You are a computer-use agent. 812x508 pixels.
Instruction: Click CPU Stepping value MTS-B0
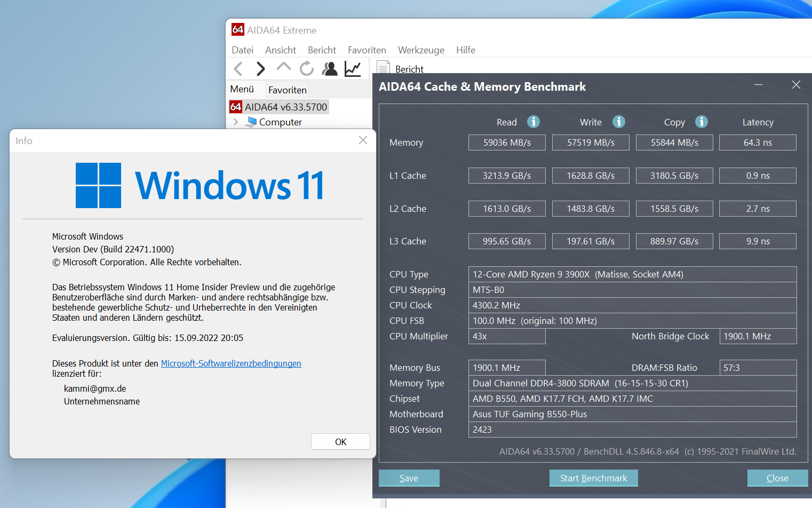click(632, 290)
